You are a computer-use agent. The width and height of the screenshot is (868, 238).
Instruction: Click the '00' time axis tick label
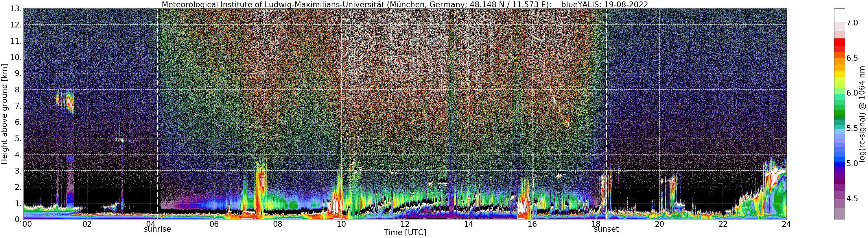(x=27, y=224)
